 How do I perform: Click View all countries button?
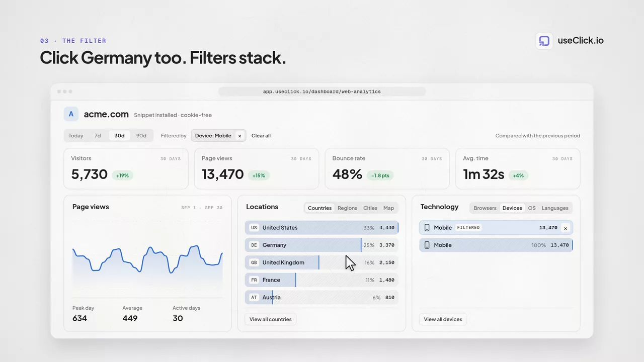pos(271,319)
